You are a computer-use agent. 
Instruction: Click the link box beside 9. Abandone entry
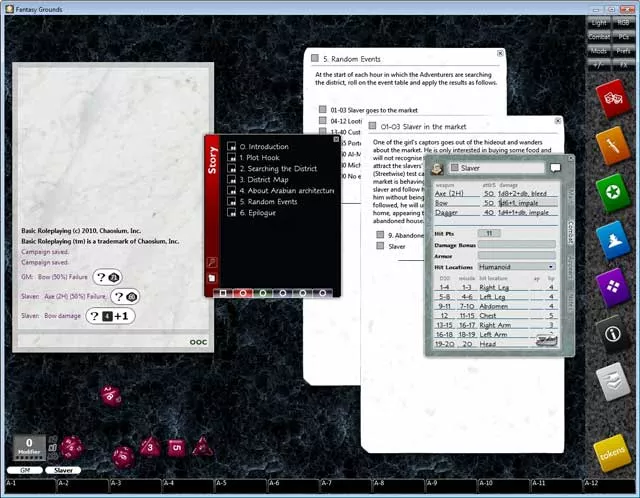(x=380, y=235)
